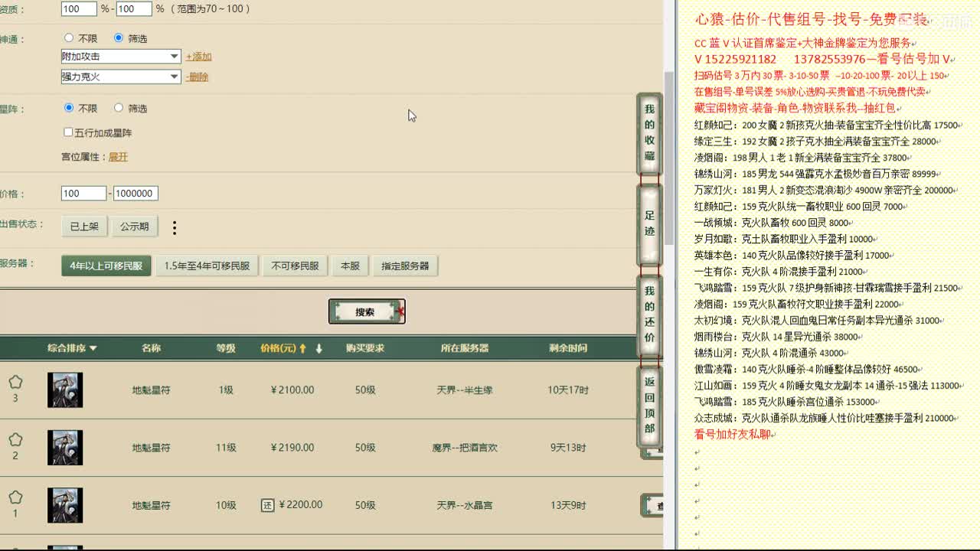Favorite the 11级 地魁星符 listing star

[15, 440]
